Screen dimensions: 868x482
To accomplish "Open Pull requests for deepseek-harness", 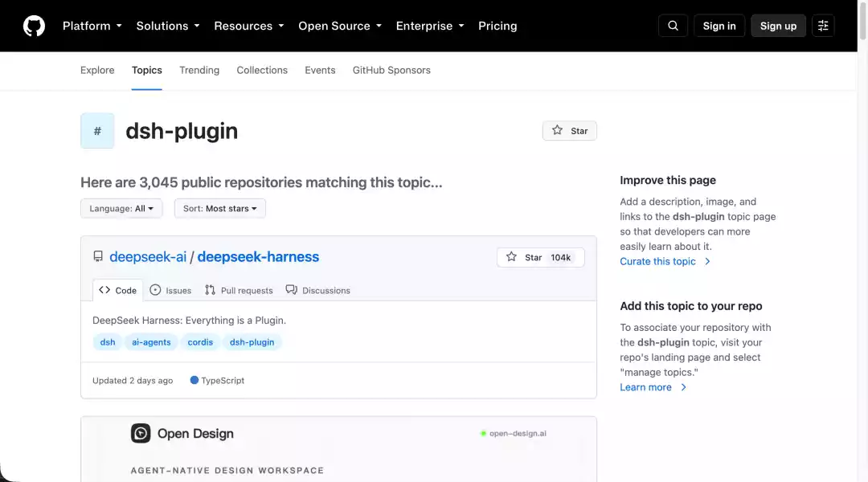I will coord(239,290).
